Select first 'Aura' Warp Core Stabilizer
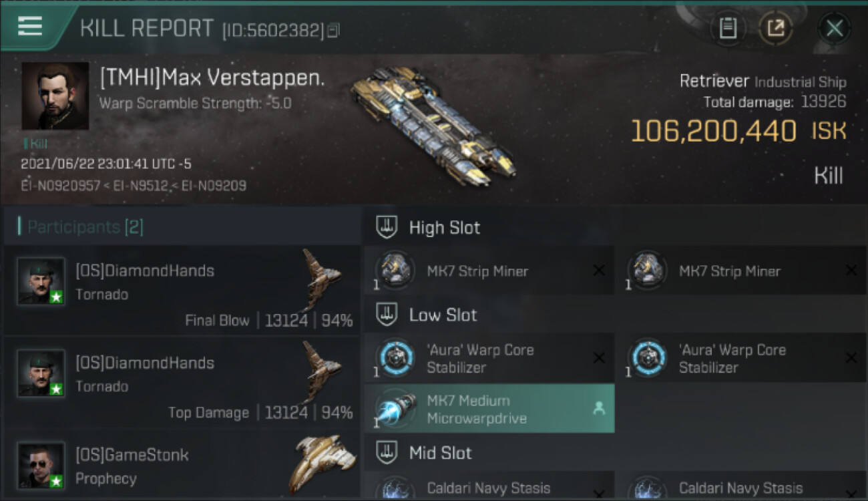868x501 pixels. (489, 358)
